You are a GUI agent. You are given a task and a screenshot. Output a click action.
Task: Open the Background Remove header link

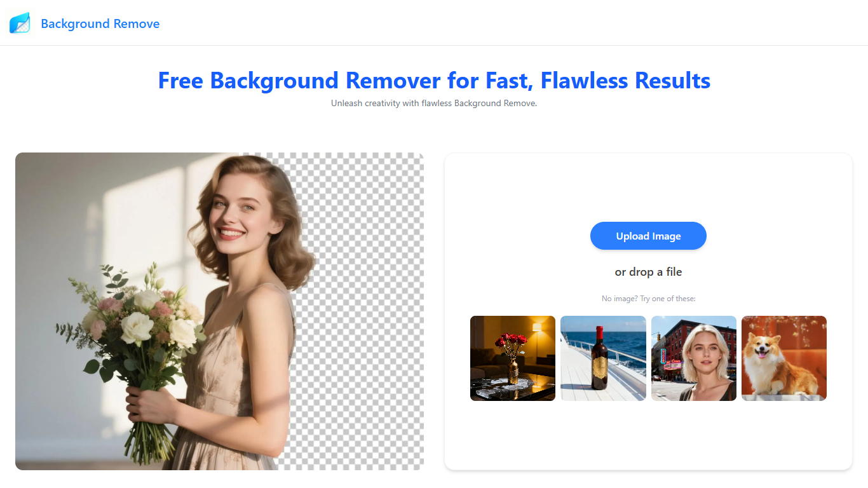coord(100,24)
